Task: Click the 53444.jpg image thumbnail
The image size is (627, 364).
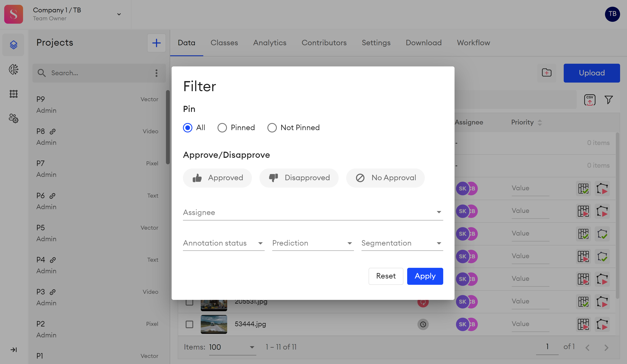Action: tap(214, 324)
